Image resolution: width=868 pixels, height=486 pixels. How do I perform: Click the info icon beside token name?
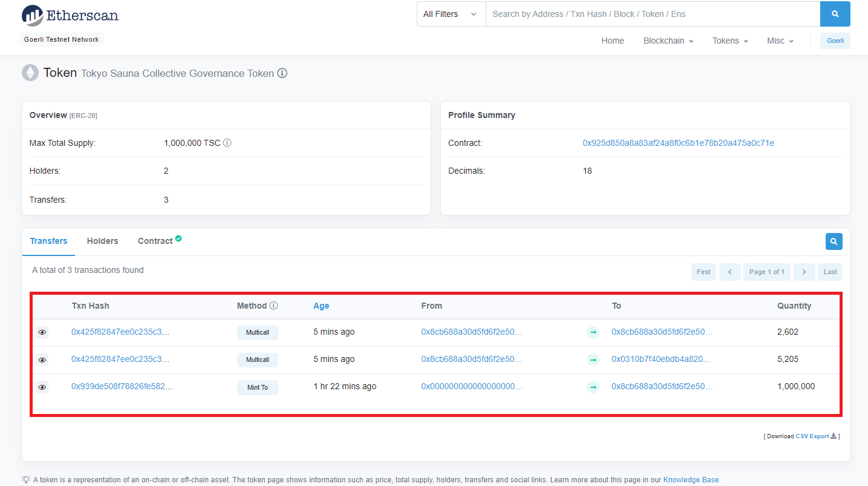click(282, 73)
